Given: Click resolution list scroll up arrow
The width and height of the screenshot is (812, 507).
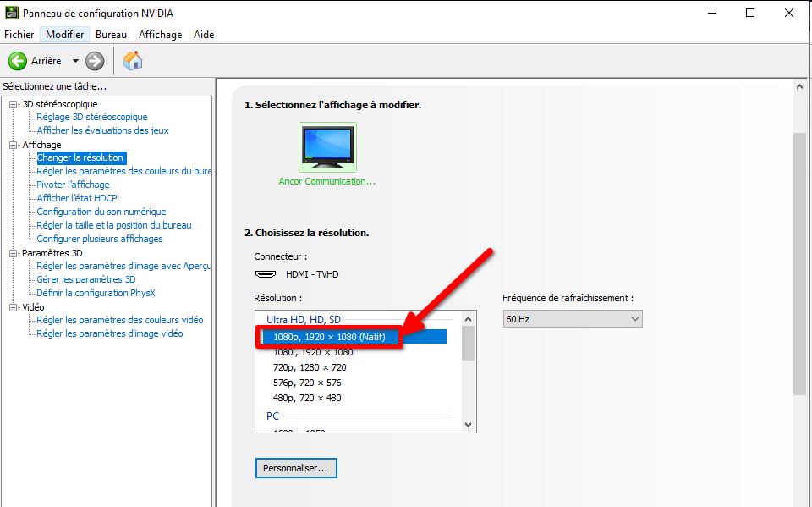Looking at the screenshot, I should tap(468, 319).
